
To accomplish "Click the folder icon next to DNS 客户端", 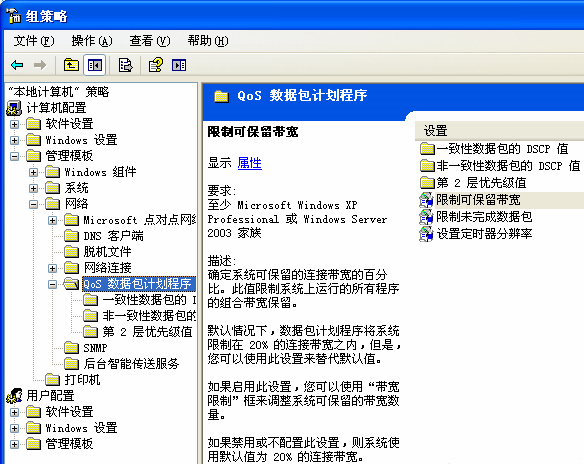I will click(71, 235).
